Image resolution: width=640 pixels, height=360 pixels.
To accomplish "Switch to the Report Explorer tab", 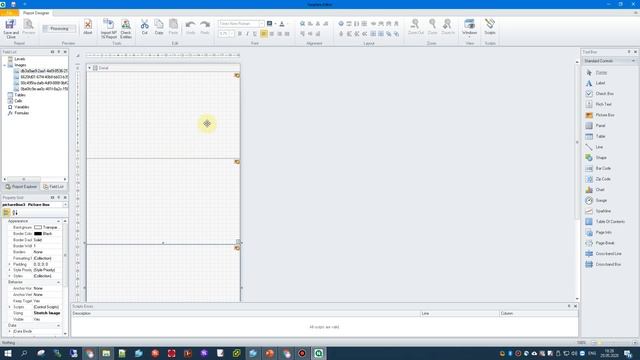I will pyautogui.click(x=21, y=187).
